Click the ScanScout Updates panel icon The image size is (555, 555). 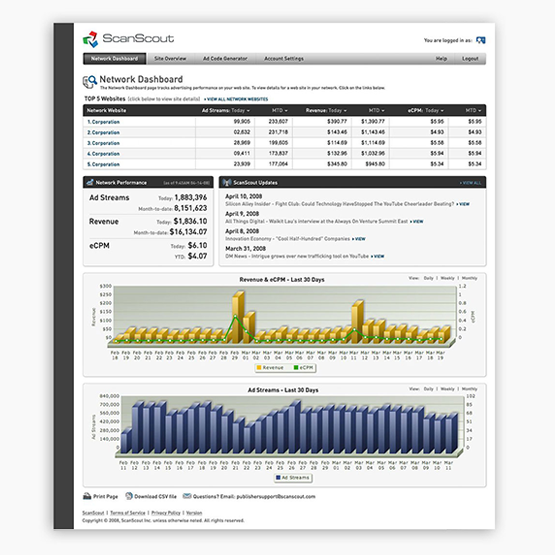pos(227,183)
